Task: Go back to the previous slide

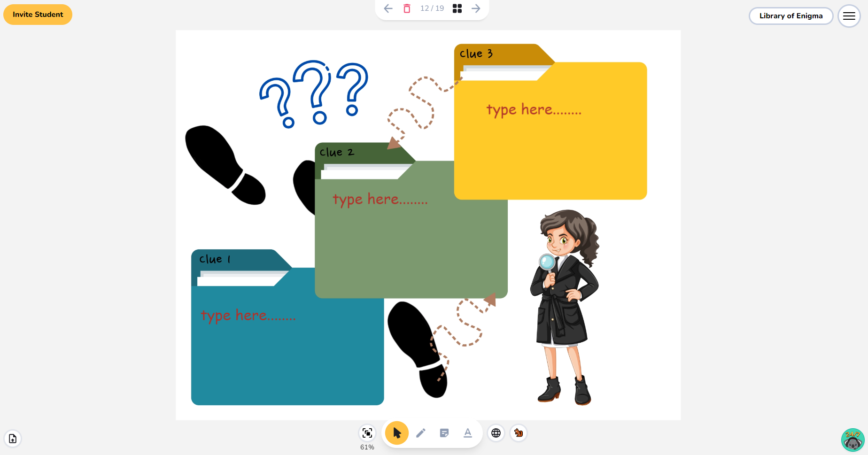Action: (x=388, y=8)
